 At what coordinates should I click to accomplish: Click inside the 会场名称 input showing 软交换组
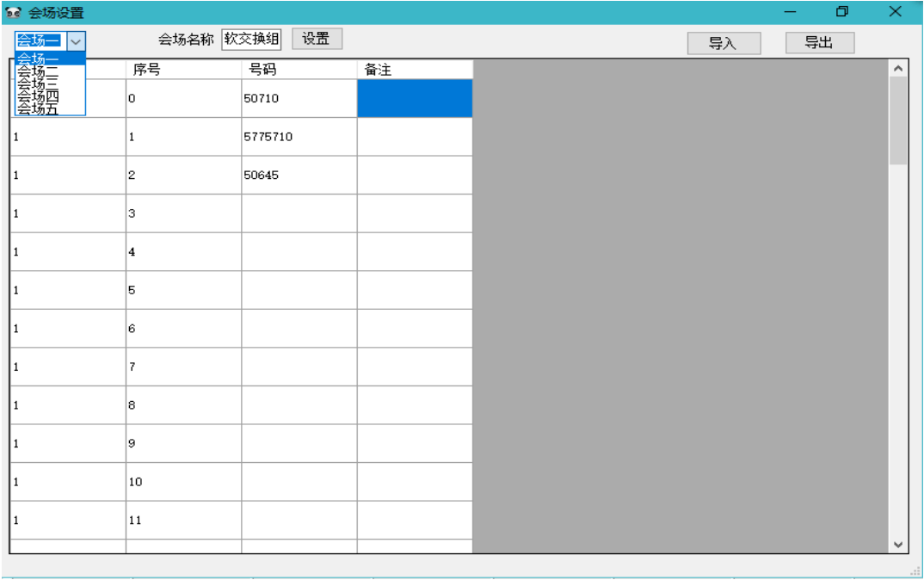250,38
